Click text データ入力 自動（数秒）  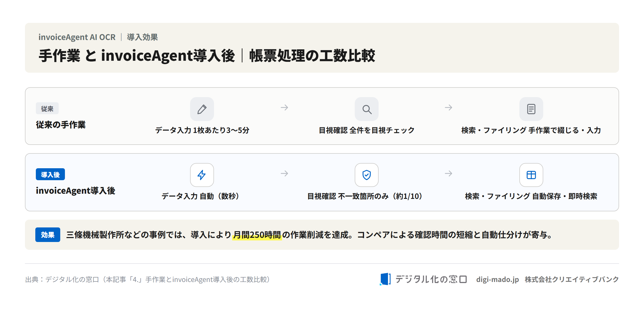[x=202, y=196]
